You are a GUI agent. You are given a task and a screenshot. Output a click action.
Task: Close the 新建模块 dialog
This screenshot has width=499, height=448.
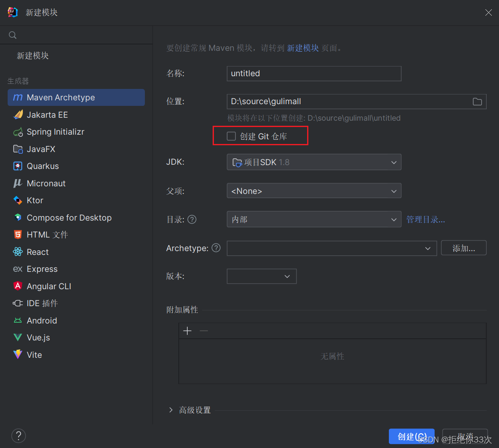[488, 12]
